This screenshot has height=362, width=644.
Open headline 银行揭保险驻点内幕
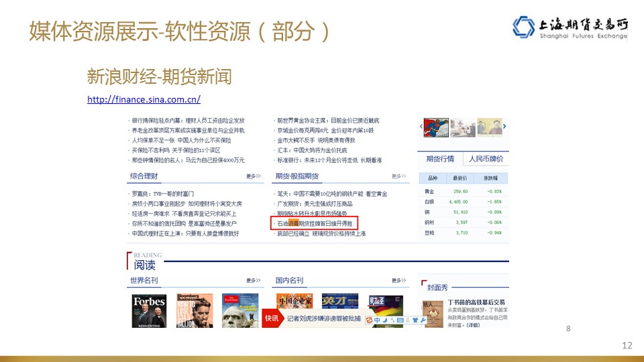[x=188, y=121]
